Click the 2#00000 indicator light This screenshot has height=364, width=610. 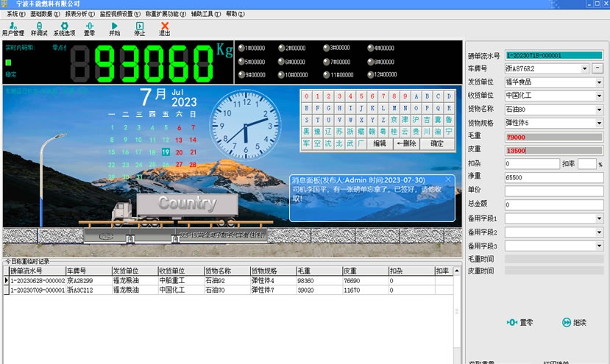(x=282, y=48)
